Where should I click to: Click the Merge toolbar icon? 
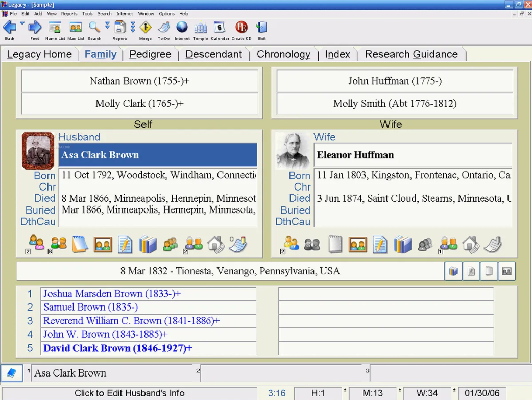[146, 28]
